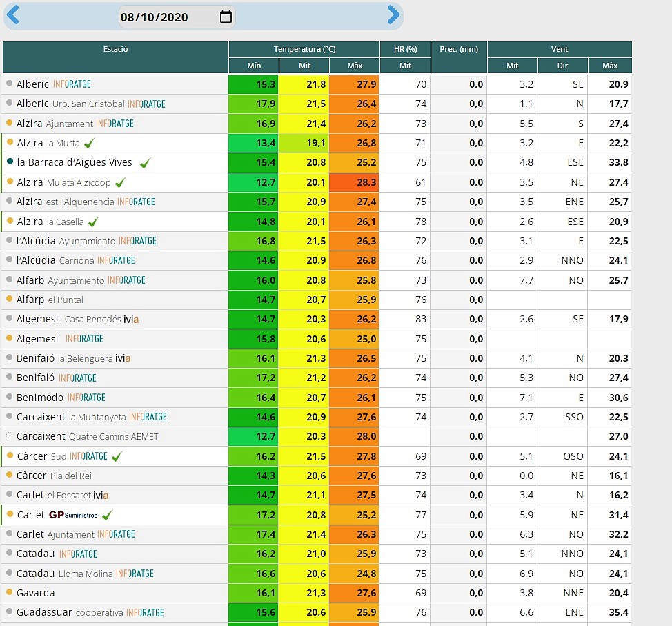Click min temperature 13,4 for Alzira la Murta
This screenshot has width=672, height=626.
253,143
